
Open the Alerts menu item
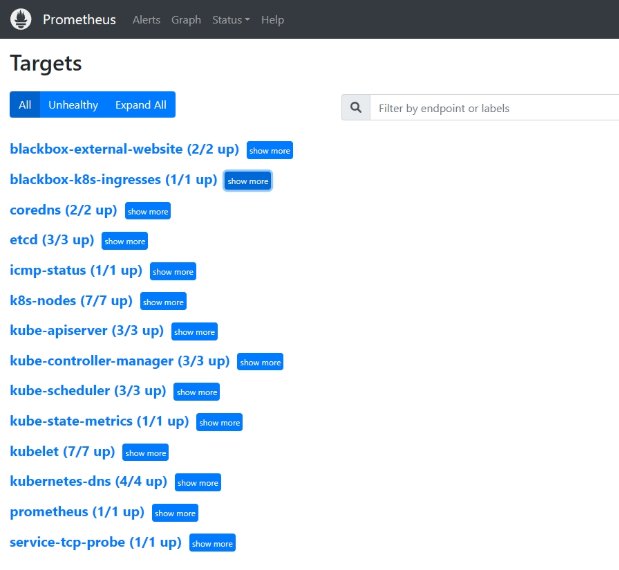(x=146, y=20)
